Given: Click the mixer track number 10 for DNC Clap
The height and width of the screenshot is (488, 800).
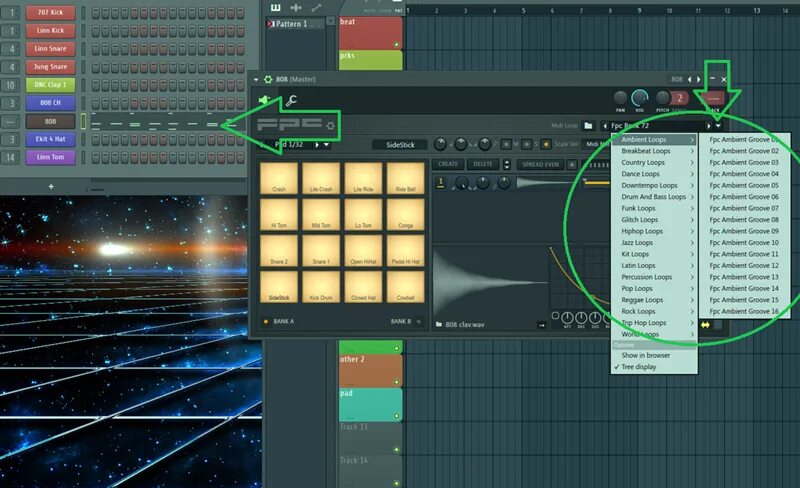Looking at the screenshot, I should 11,85.
